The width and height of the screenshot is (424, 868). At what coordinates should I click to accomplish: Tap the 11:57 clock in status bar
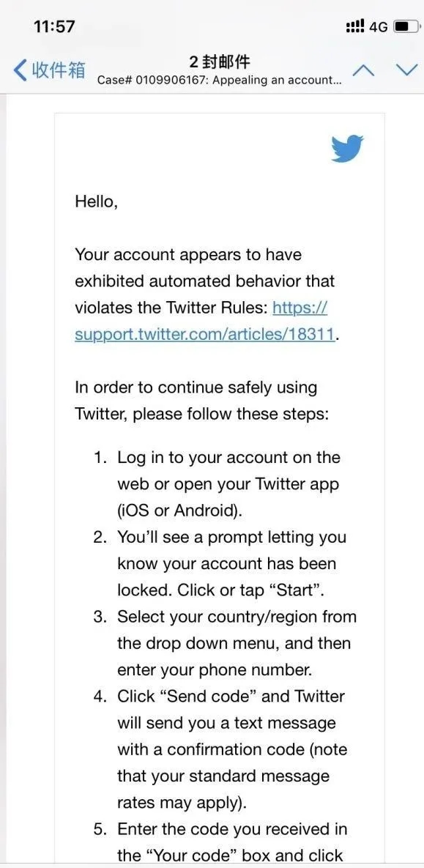(54, 26)
